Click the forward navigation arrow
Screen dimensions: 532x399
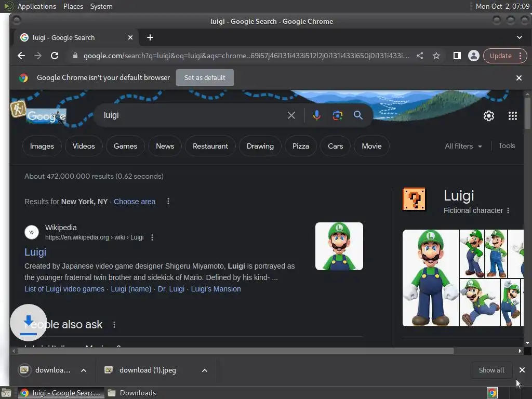tap(37, 56)
